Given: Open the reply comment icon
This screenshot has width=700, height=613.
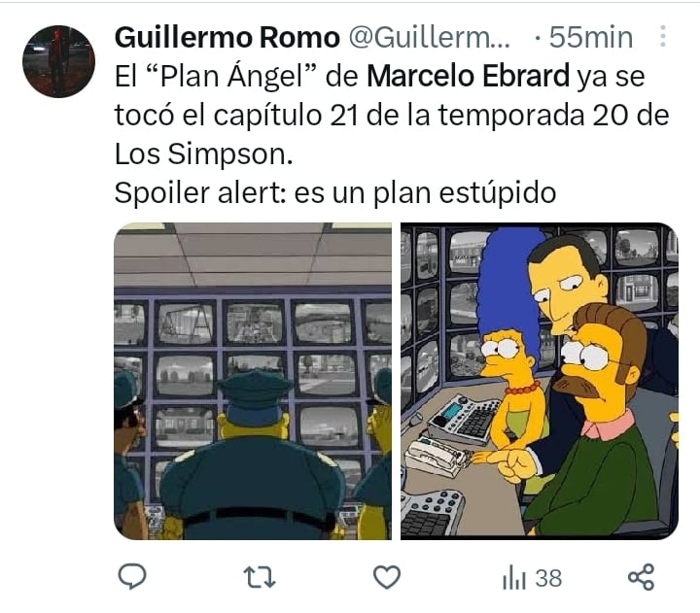Looking at the screenshot, I should pos(131,576).
